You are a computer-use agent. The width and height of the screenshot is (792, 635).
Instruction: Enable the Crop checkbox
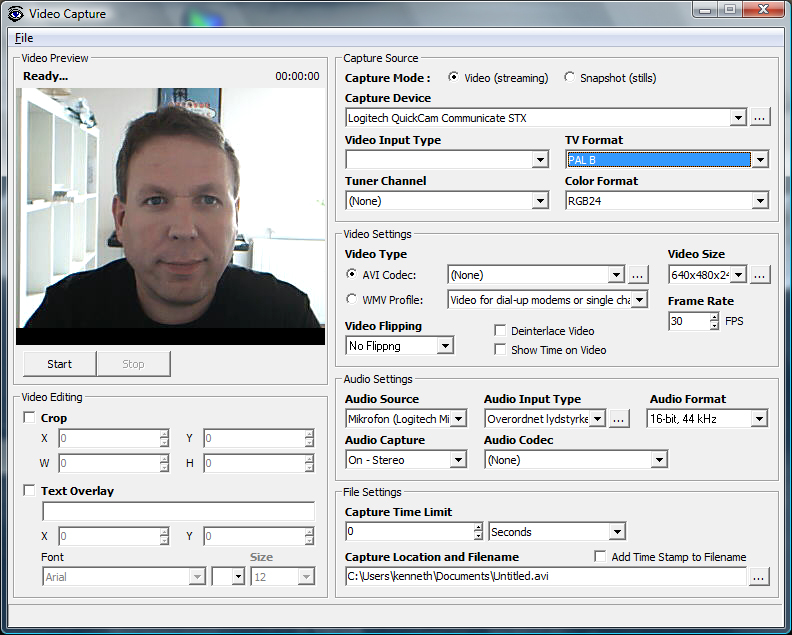coord(29,418)
